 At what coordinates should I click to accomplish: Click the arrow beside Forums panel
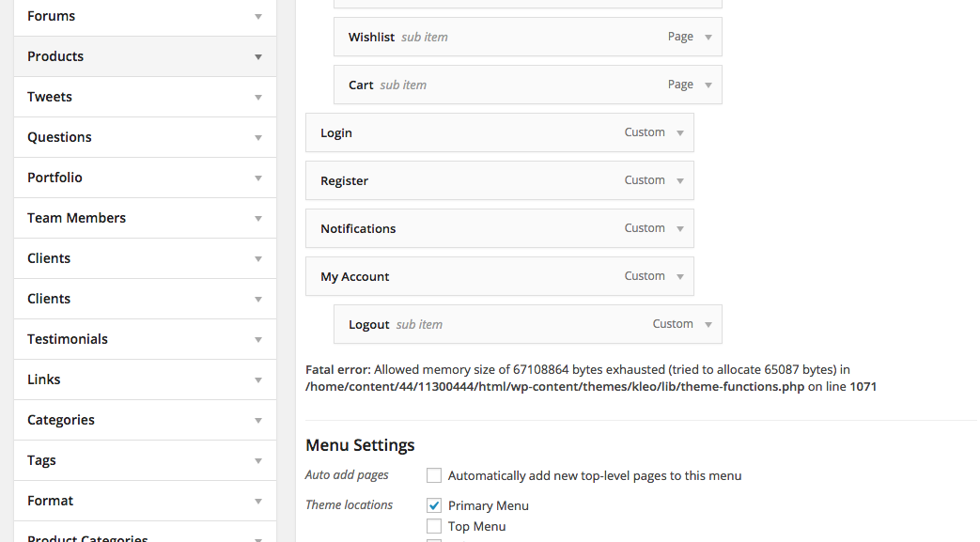[x=257, y=17]
